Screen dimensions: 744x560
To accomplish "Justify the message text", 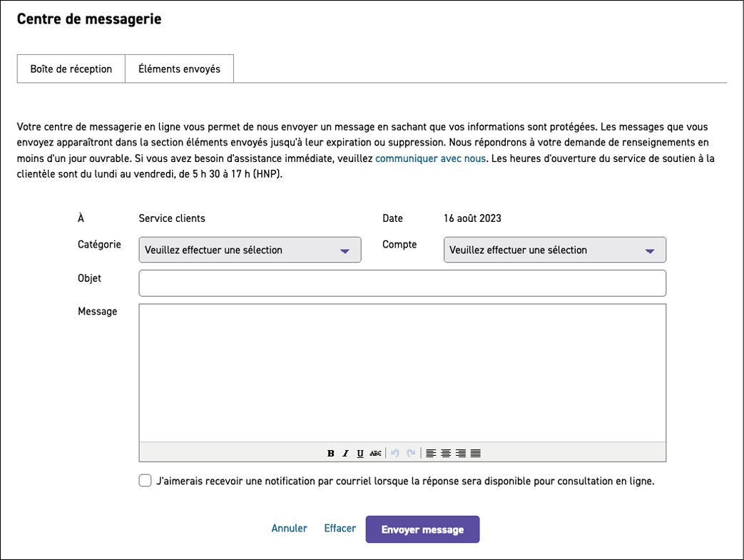I will pyautogui.click(x=476, y=453).
